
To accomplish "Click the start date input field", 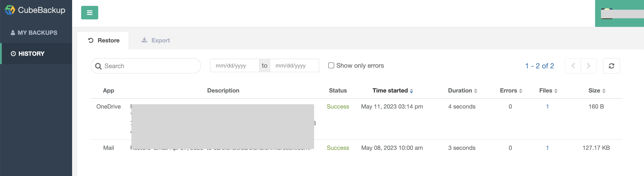I will [x=234, y=66].
